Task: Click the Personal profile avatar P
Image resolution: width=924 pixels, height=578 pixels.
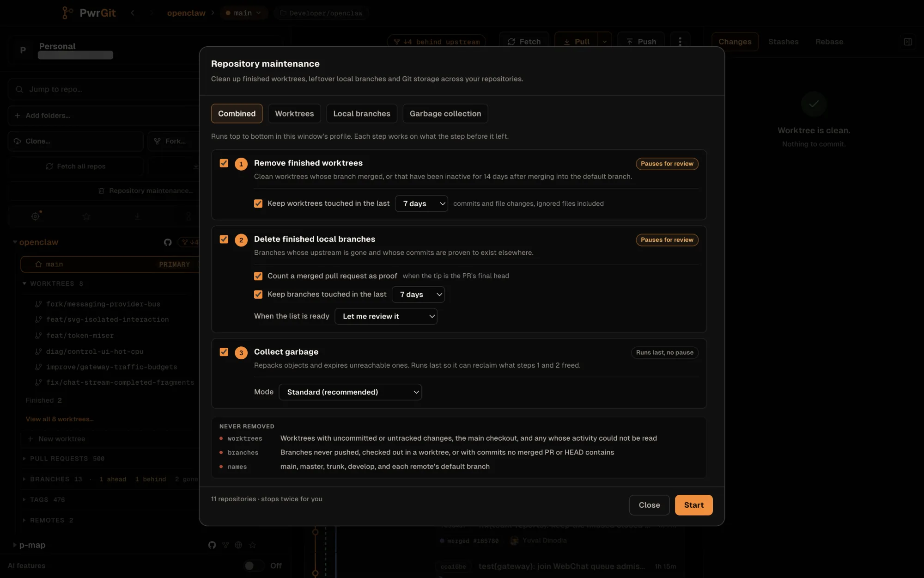Action: [x=23, y=50]
